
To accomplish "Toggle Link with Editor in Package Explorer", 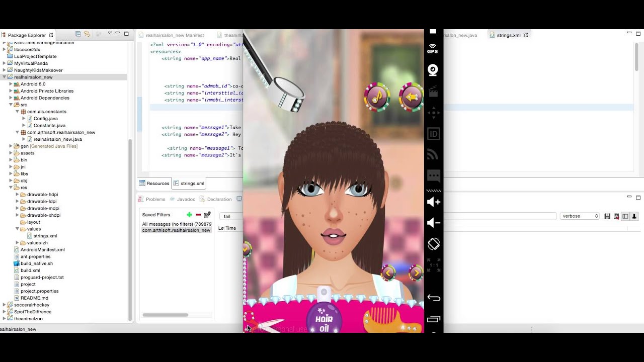I will [87, 34].
